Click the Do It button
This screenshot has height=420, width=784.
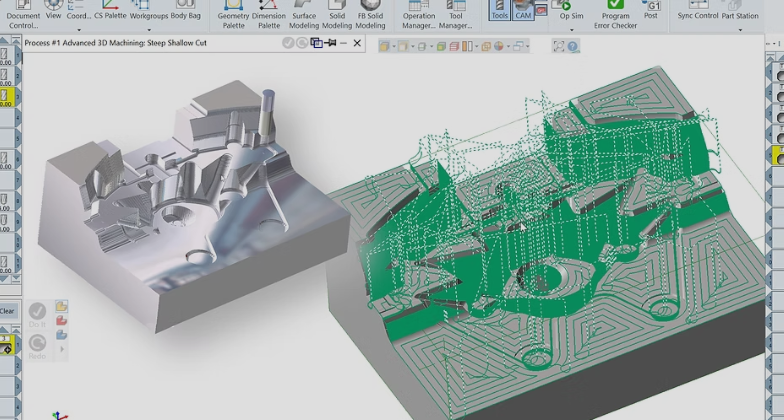click(x=37, y=313)
